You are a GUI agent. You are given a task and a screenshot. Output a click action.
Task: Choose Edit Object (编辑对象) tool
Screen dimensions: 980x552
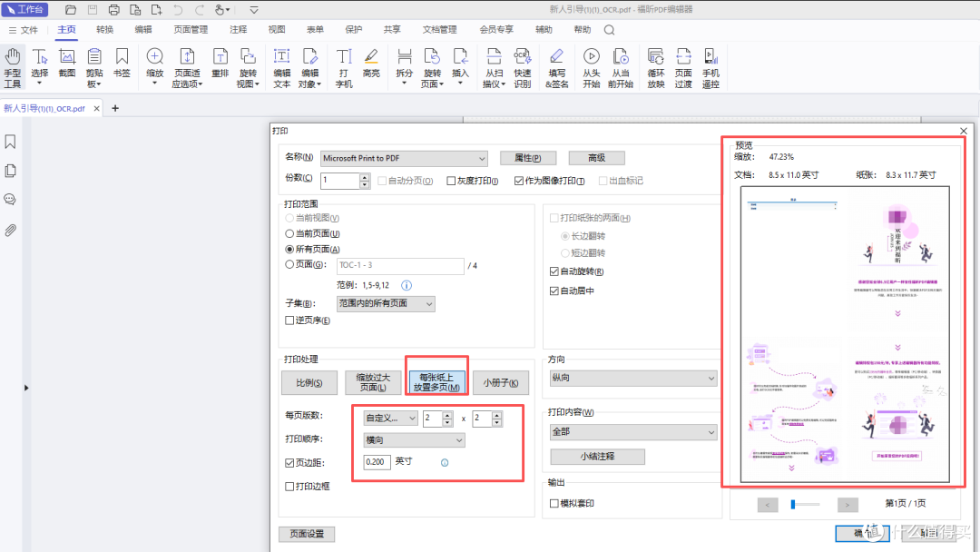[x=309, y=67]
